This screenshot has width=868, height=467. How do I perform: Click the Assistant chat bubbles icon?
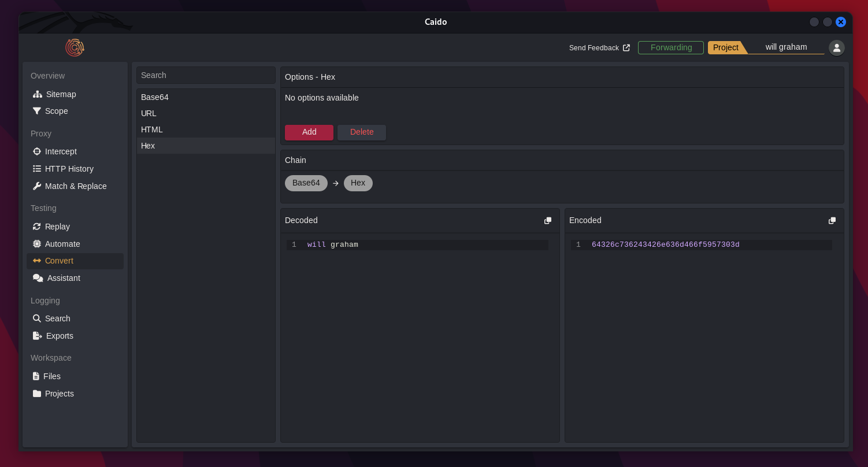click(38, 278)
